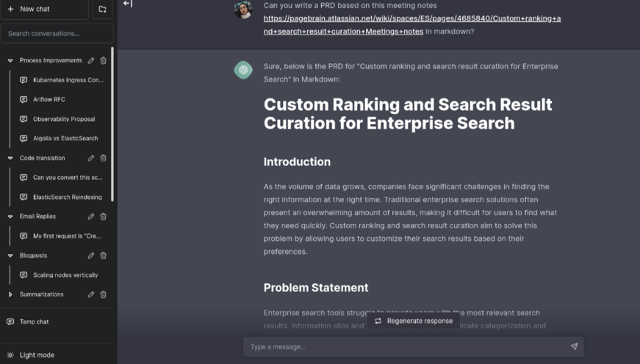
Task: Click Regenerate response button
Action: pyautogui.click(x=413, y=321)
